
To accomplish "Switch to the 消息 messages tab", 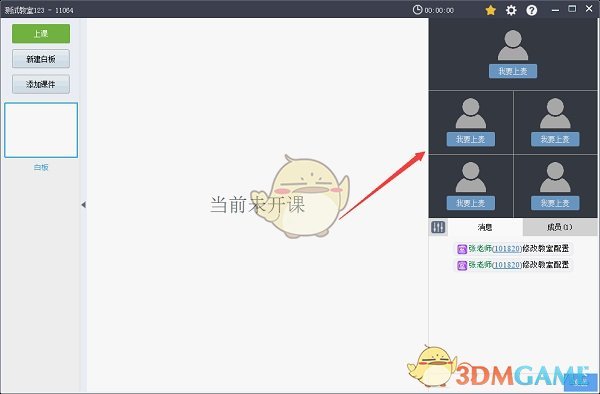I will pyautogui.click(x=485, y=227).
